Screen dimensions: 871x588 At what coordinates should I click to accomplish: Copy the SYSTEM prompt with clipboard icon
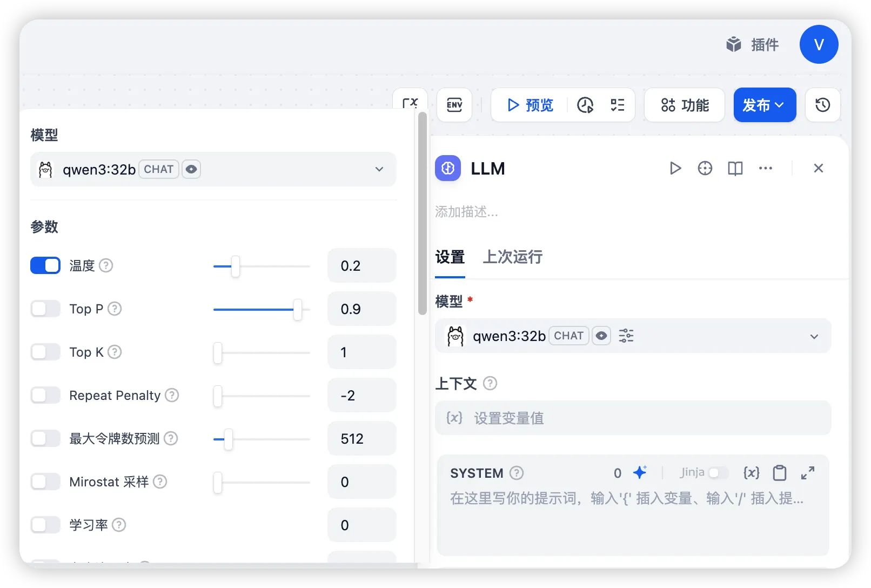point(779,473)
